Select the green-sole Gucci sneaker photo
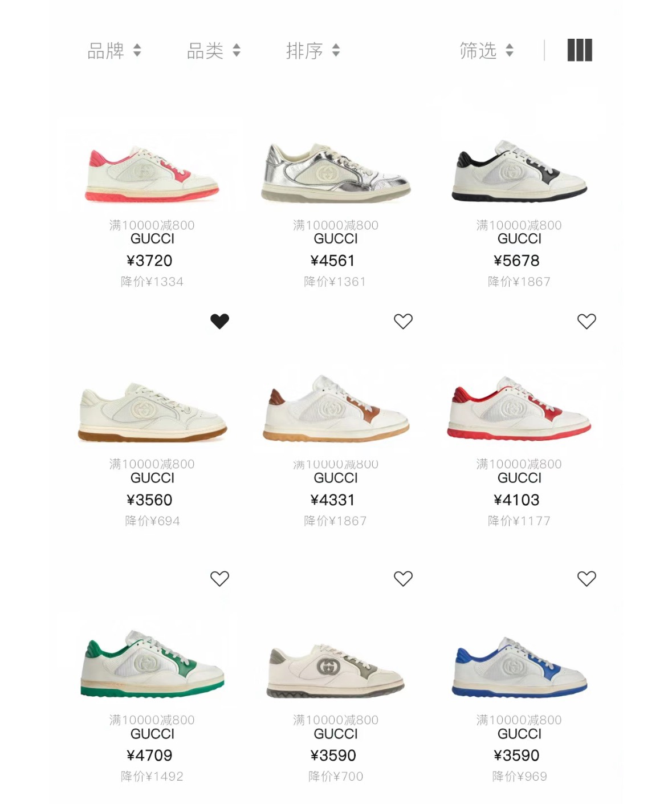Viewport: 672px width, 804px height. point(152,663)
